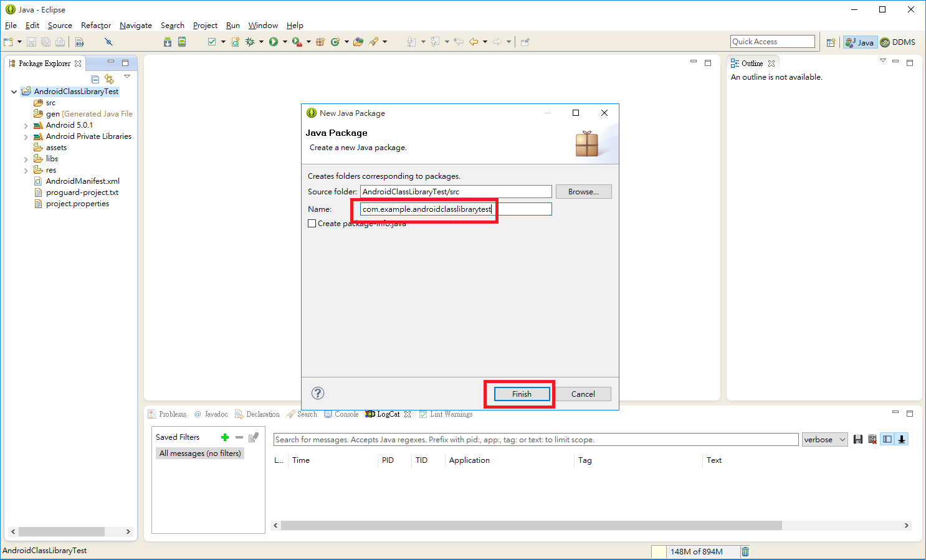The width and height of the screenshot is (926, 560).
Task: Click the Cancel button
Action: point(583,394)
